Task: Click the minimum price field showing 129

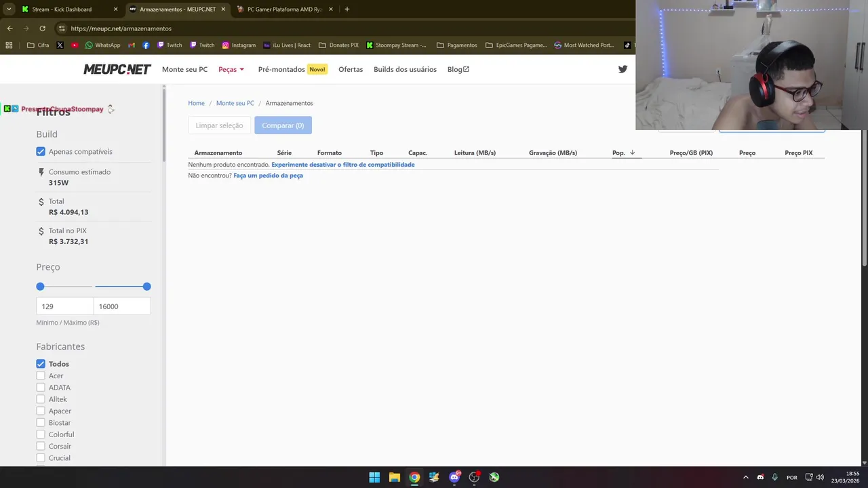Action: pyautogui.click(x=65, y=306)
